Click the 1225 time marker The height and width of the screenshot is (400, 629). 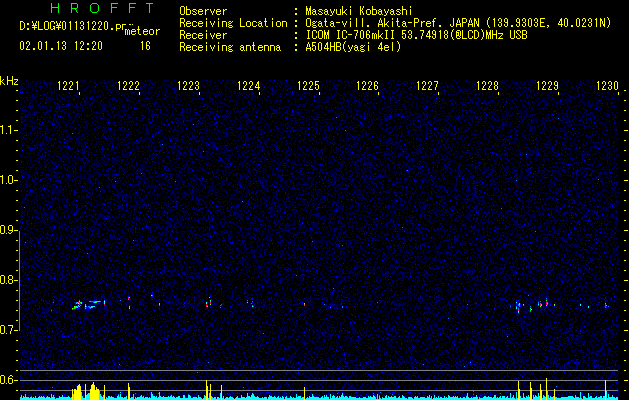click(x=308, y=86)
